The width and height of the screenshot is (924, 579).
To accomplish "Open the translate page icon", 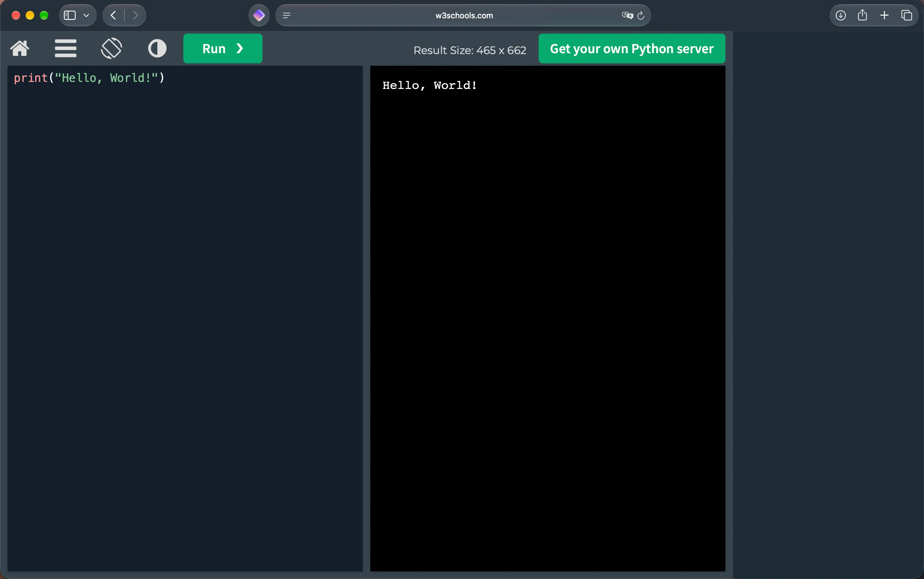I will click(x=627, y=15).
